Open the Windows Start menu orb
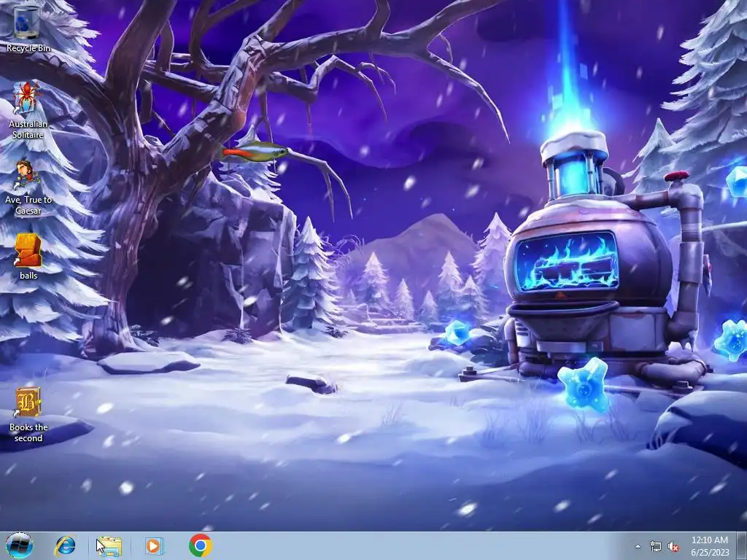Screen dimensions: 747x560 [20, 545]
